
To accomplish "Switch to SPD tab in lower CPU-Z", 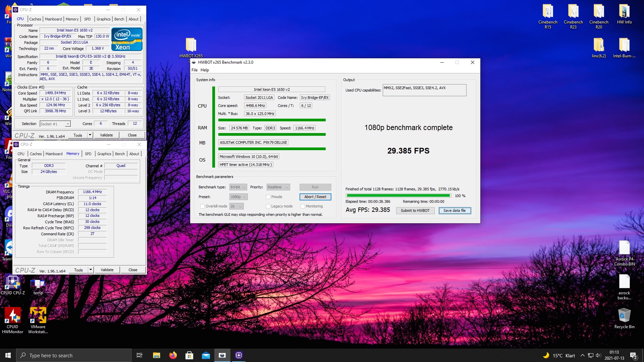I will (x=88, y=154).
